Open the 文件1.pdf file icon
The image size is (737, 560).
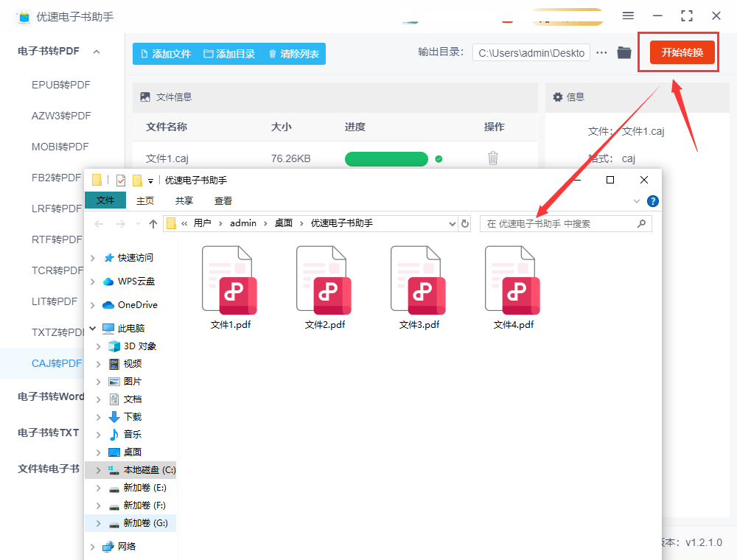[230, 280]
